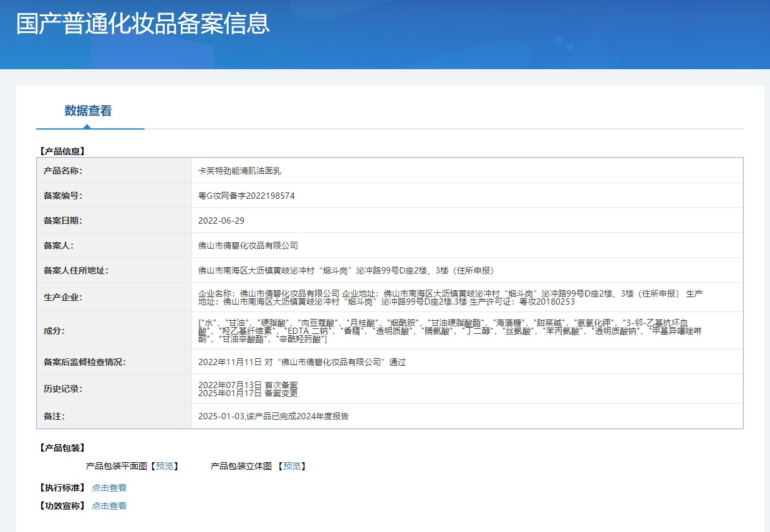
Task: Click the 产品名称 row label
Action: coord(62,171)
